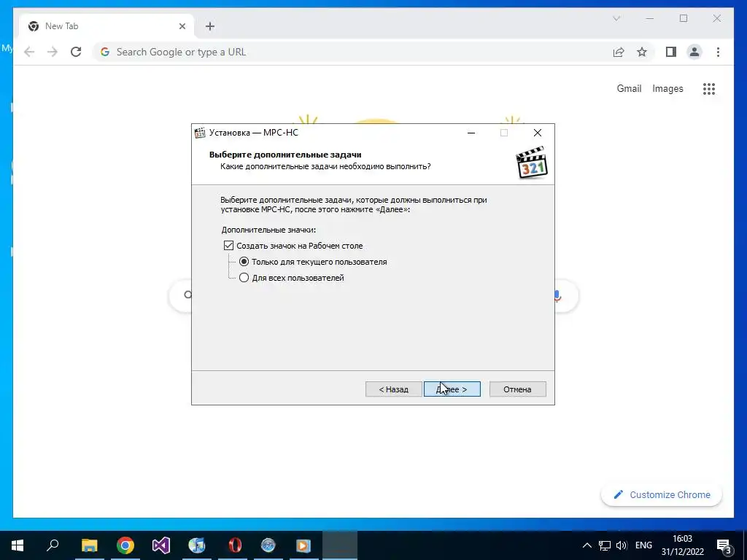
Task: Open volume control tray icon
Action: (x=622, y=545)
